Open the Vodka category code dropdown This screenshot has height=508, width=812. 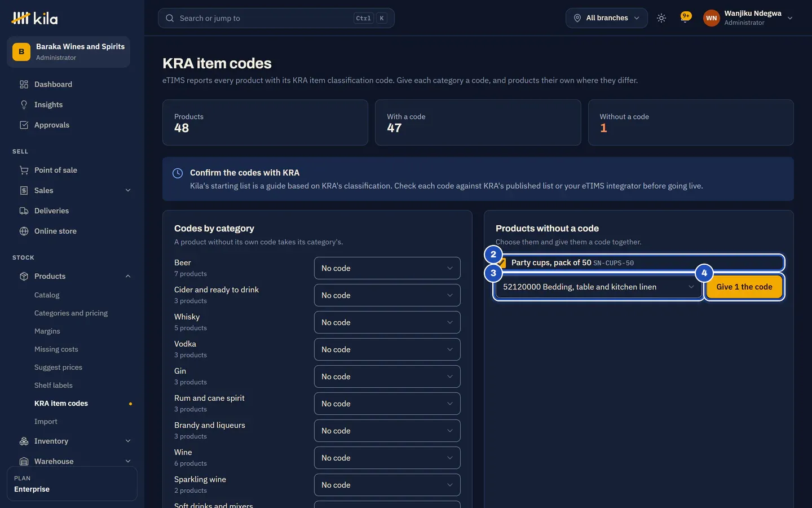[x=387, y=349]
